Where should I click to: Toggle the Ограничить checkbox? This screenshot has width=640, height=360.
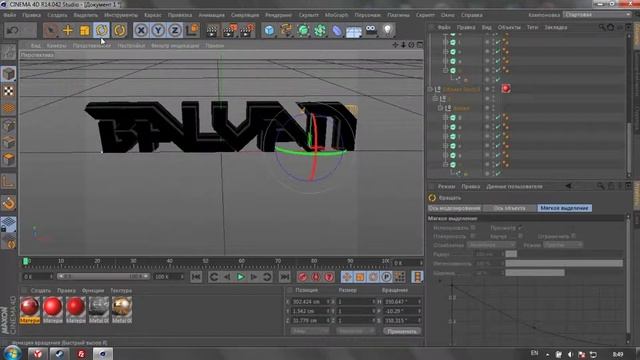click(574, 236)
